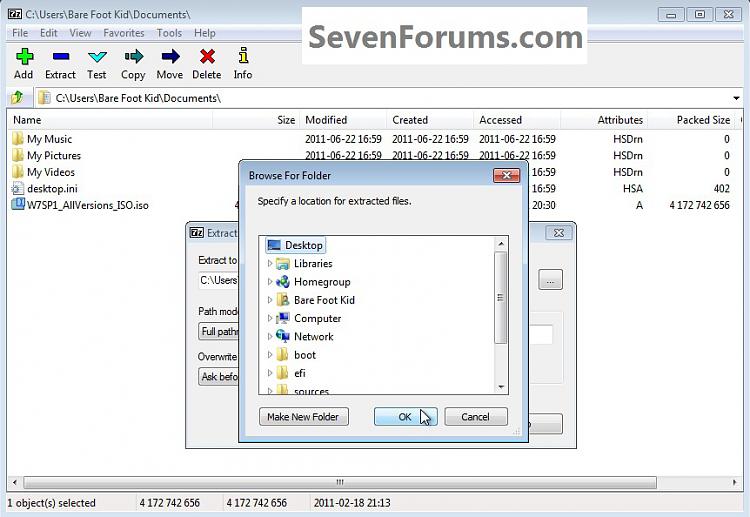
Task: Open the address bar path dropdown
Action: (736, 98)
